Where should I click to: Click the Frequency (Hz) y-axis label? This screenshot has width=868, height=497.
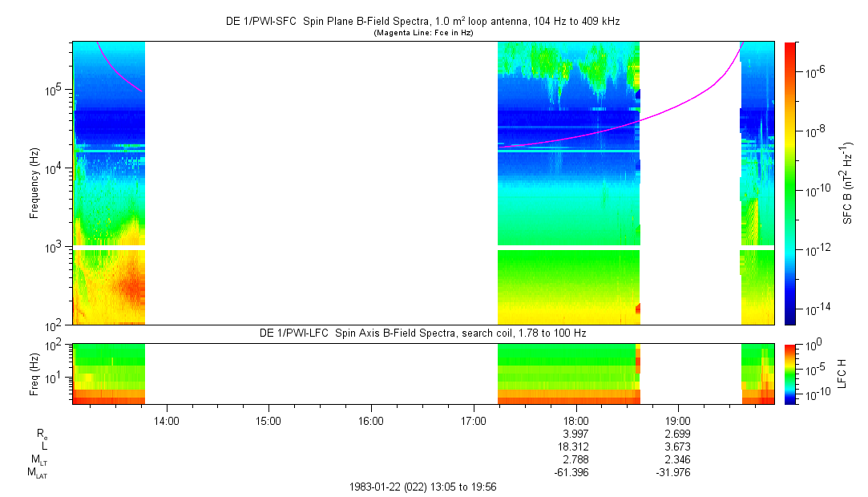34,183
